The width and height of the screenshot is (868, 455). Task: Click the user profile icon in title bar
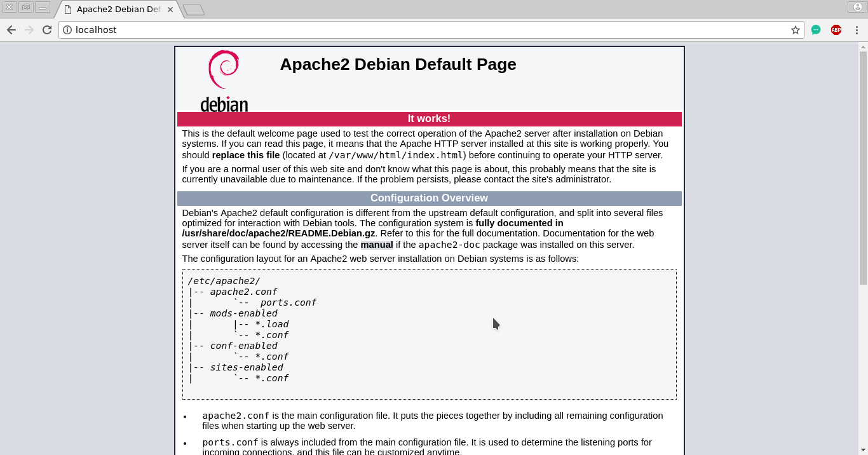pos(858,7)
